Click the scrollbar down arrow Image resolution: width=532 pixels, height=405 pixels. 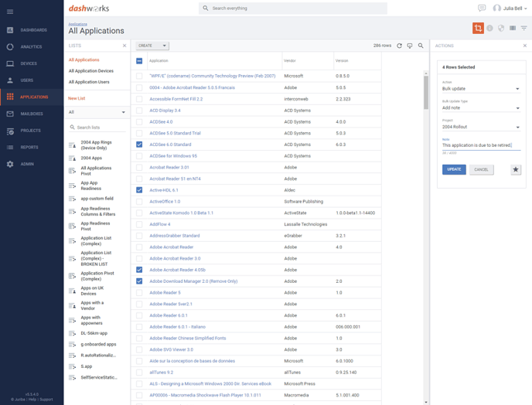(x=426, y=402)
